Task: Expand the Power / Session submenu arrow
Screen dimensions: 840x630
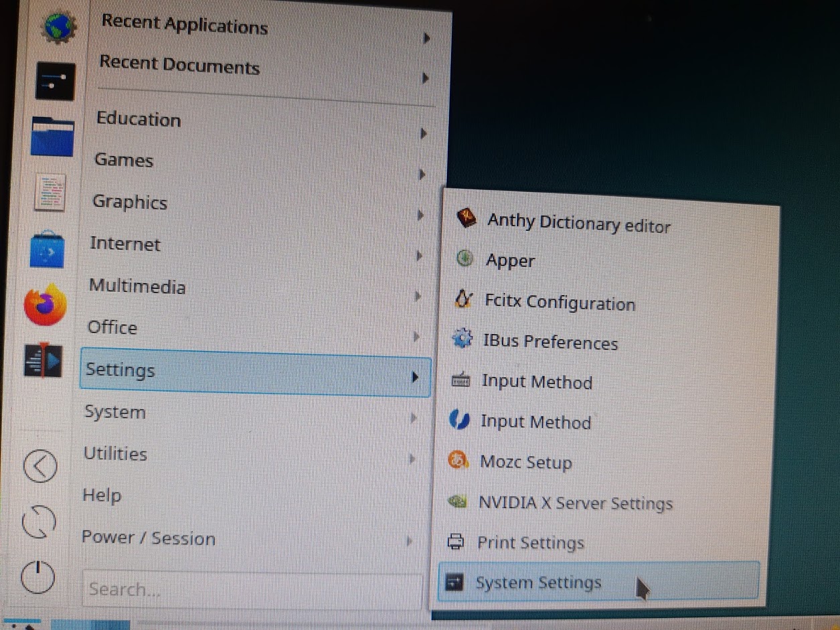Action: (x=410, y=540)
